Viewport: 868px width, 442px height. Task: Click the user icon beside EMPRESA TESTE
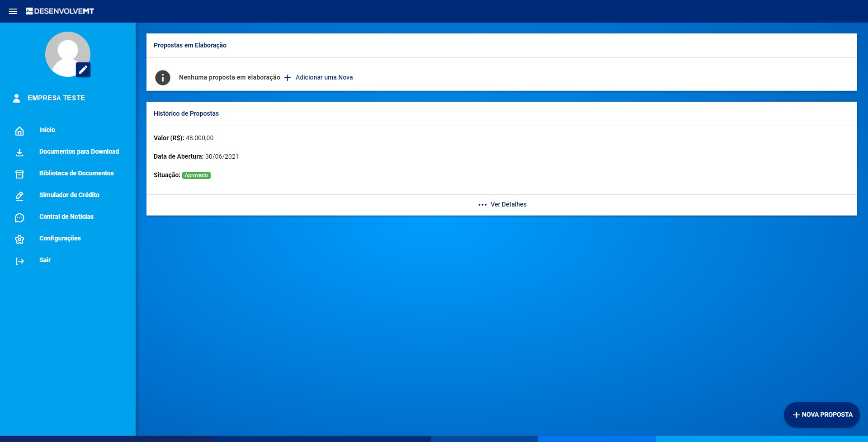[17, 98]
